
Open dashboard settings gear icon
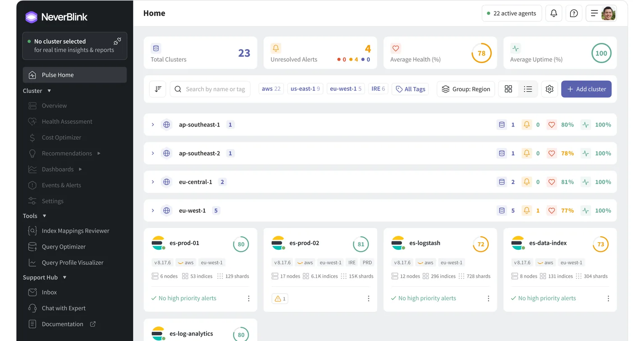pyautogui.click(x=549, y=89)
